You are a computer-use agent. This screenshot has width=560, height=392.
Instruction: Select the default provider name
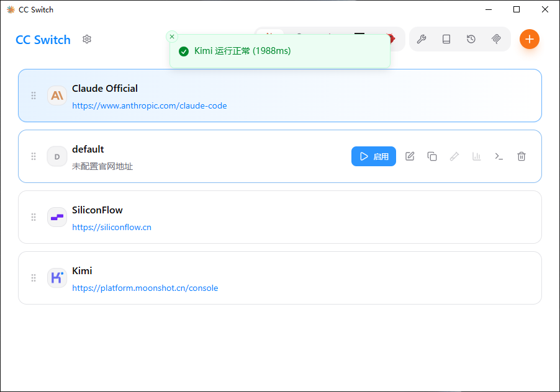(88, 149)
